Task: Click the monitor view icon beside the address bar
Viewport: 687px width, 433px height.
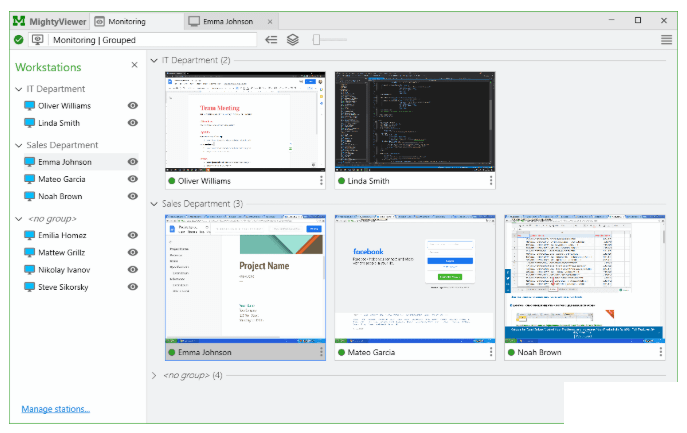Action: click(38, 40)
